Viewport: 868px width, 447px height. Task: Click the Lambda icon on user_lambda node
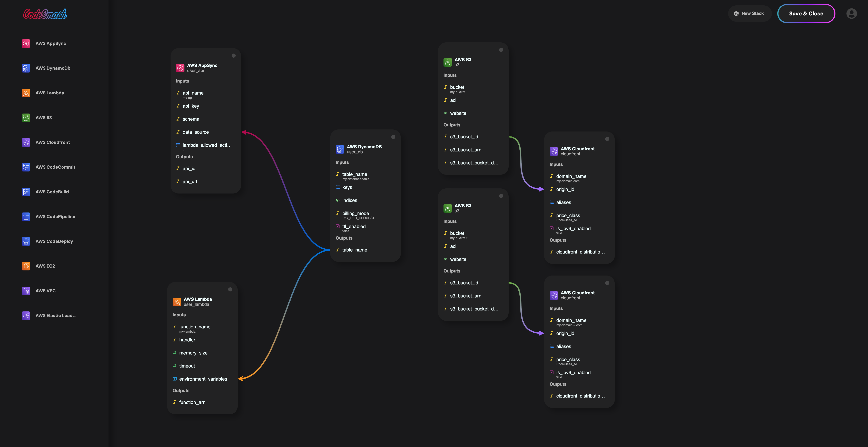[x=177, y=302]
